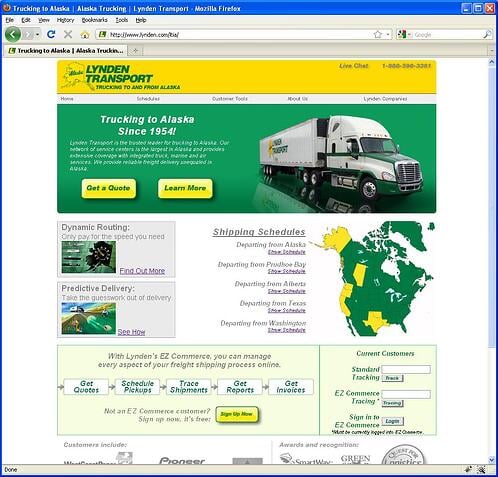Click Texas on the map

377,322
